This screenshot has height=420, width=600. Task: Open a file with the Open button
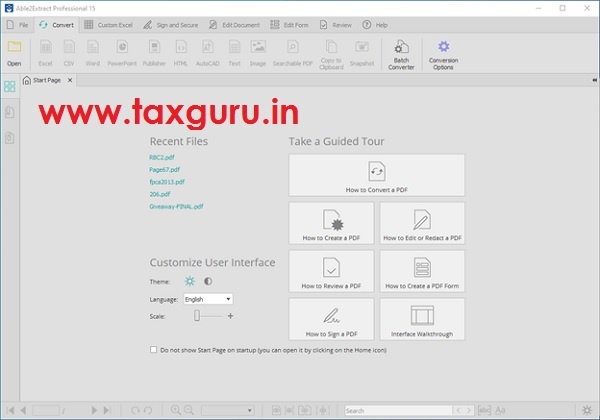pyautogui.click(x=14, y=54)
